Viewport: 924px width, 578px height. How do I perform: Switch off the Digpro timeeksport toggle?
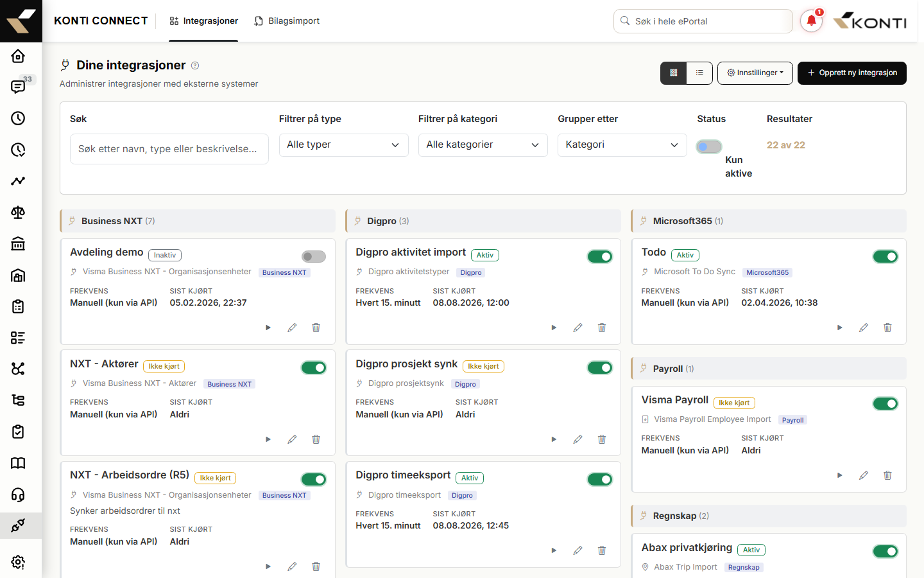600,480
